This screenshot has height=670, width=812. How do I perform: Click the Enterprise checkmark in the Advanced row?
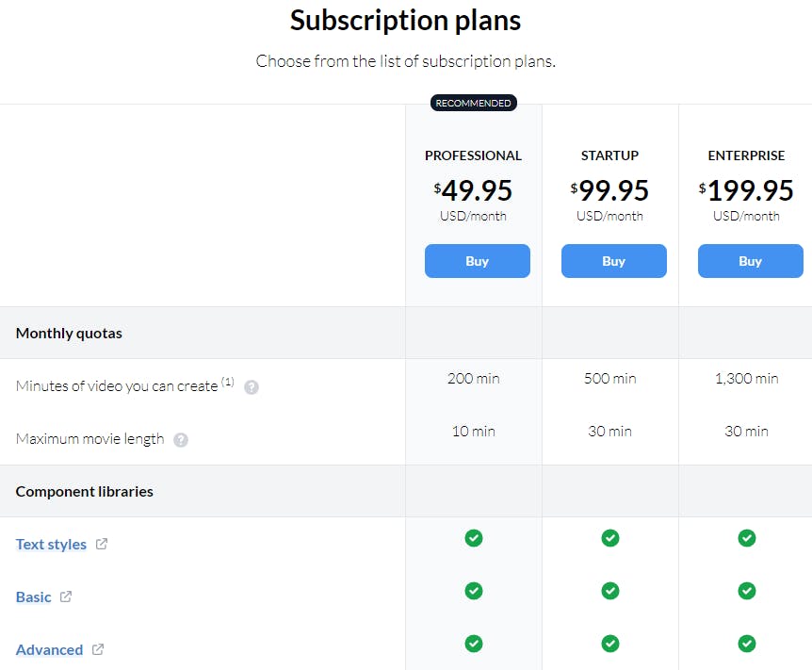click(x=747, y=644)
